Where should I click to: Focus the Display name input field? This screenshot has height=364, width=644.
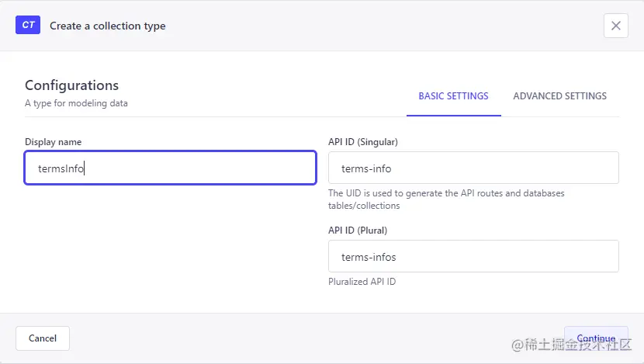[170, 168]
